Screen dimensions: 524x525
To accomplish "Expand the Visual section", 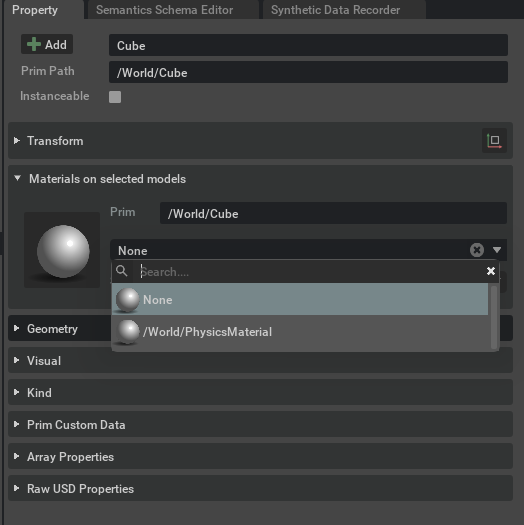I will (x=16, y=360).
